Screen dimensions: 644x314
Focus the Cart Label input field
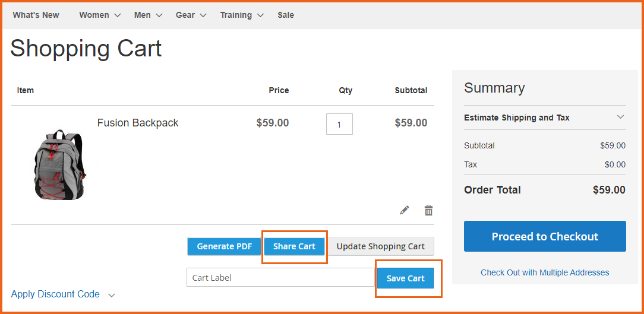[280, 277]
